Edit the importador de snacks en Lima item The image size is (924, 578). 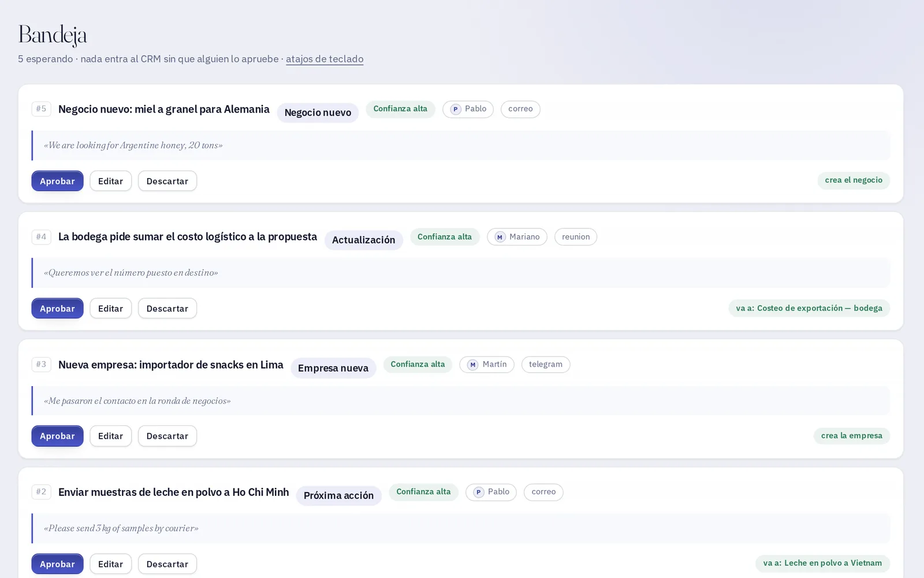[110, 436]
